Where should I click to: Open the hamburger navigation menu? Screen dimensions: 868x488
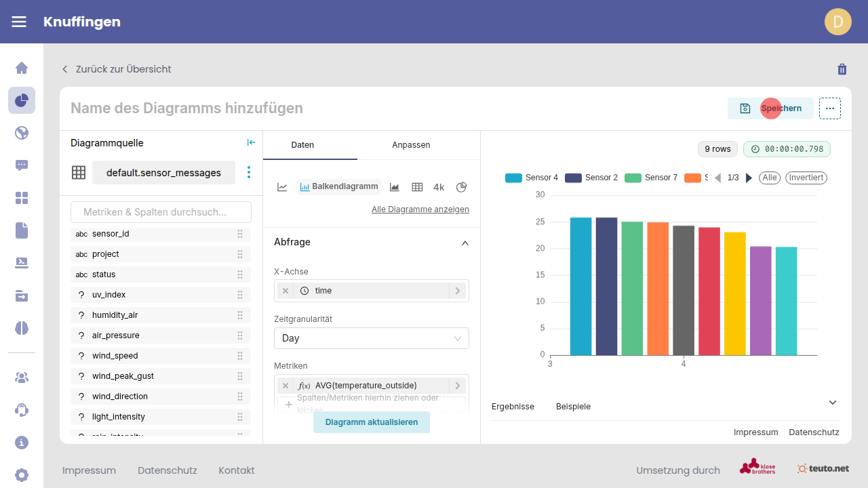[x=19, y=22]
